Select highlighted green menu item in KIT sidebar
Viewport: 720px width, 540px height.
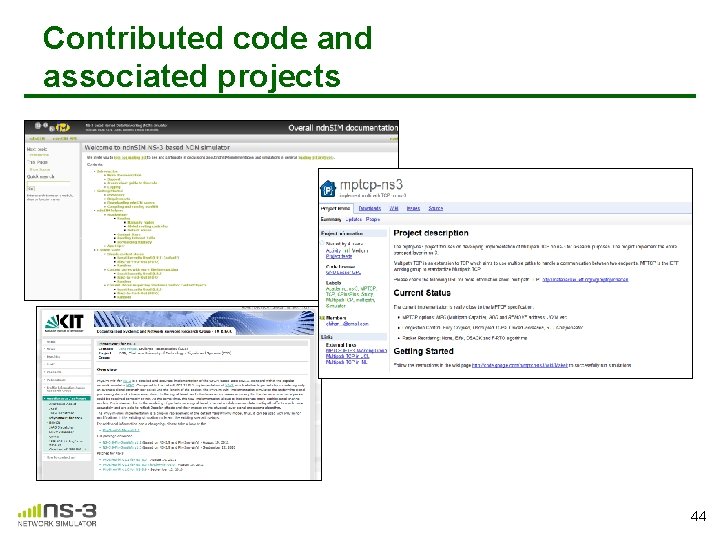pyautogui.click(x=67, y=399)
